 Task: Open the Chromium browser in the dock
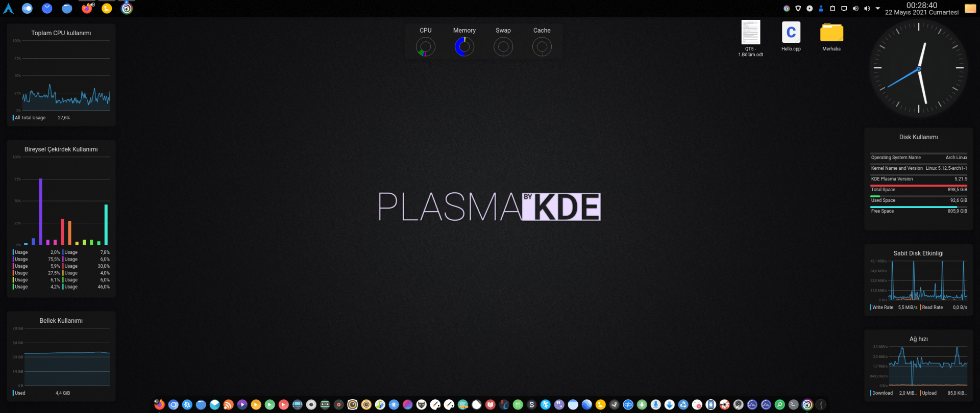point(174,404)
